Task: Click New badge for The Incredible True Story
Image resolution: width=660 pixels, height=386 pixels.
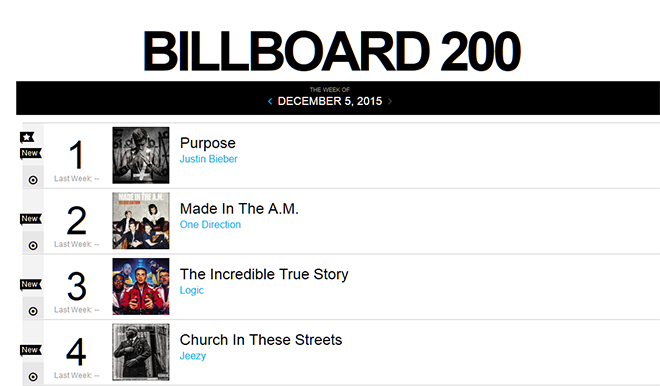Action: [x=31, y=285]
